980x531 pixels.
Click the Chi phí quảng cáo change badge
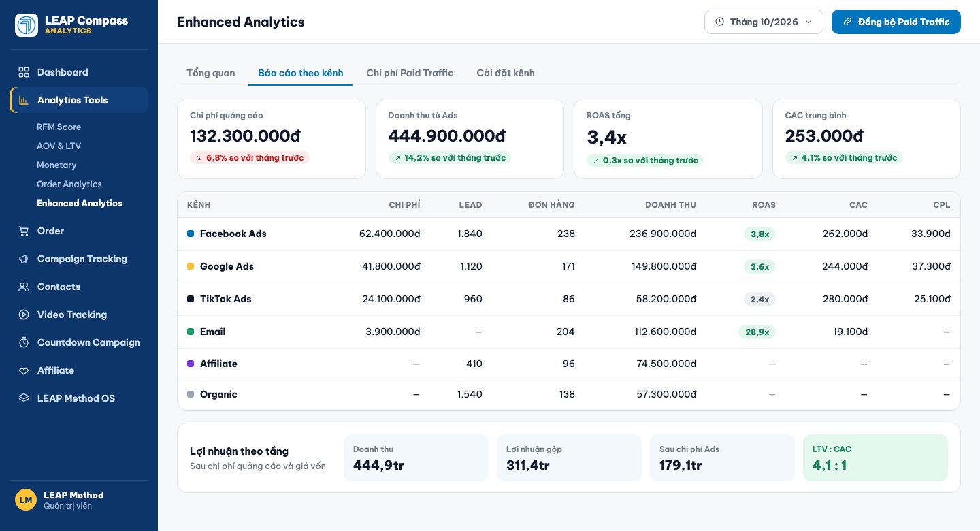[x=250, y=157]
